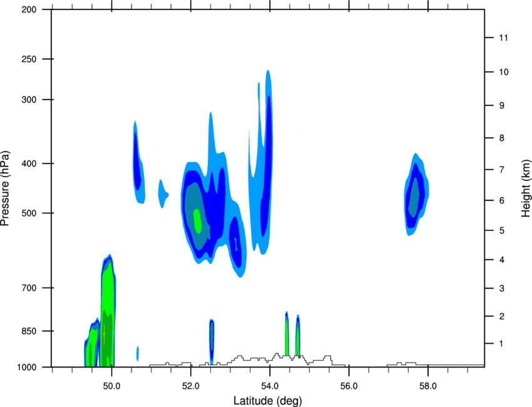Screen dimensions: 532x407
Task: Click the 50.0 latitude tick label
Action: tap(111, 386)
